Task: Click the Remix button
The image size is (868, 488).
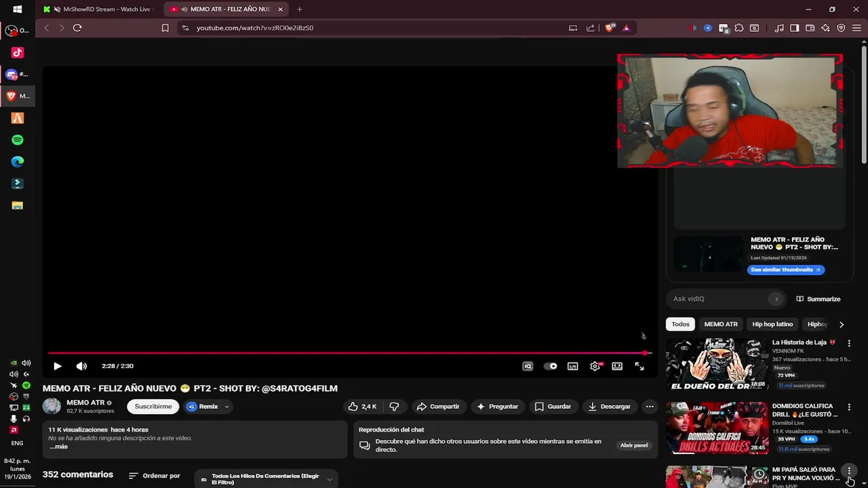Action: [x=202, y=407]
